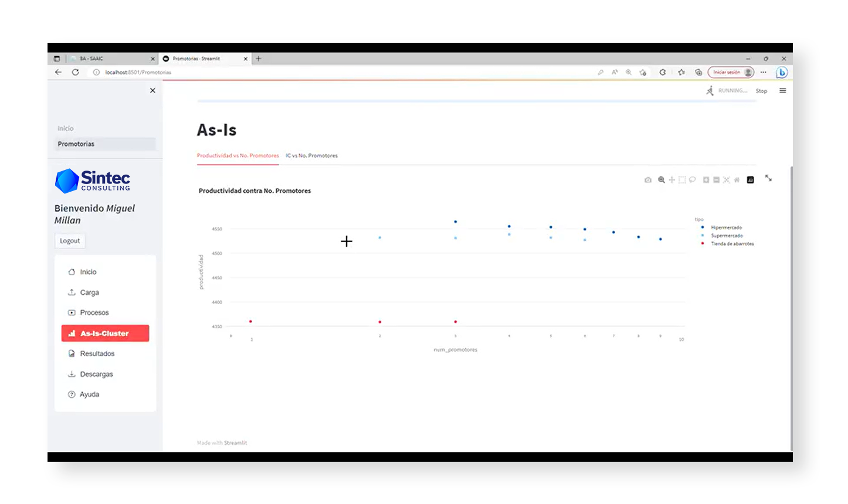Open the Ayuda menu item
Viewport: 848px width, 504px height.
click(x=105, y=394)
